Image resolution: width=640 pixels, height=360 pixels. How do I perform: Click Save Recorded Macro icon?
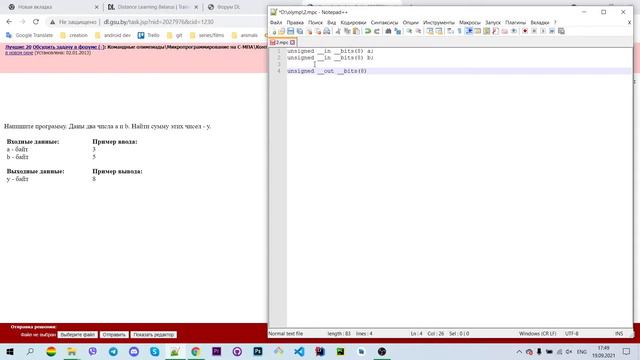(561, 31)
